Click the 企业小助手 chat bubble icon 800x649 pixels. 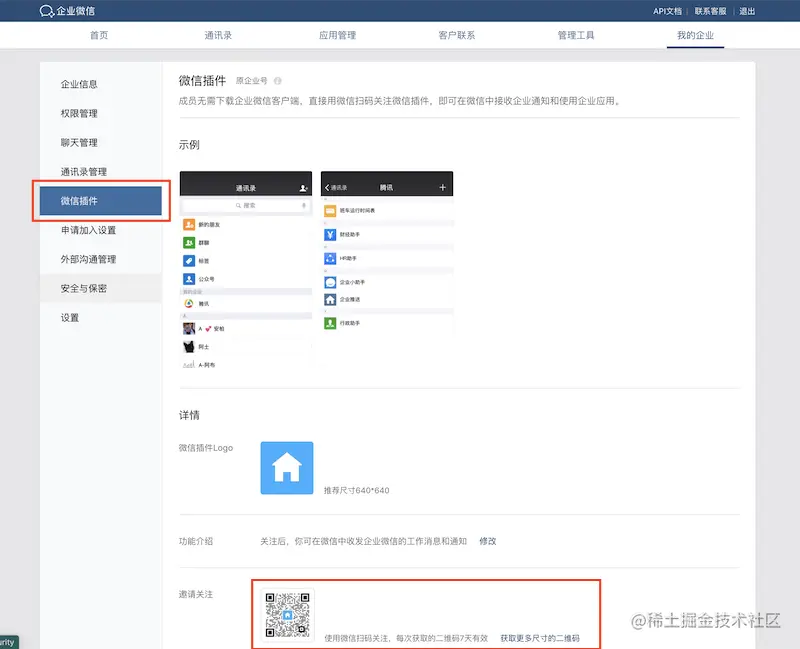330,282
